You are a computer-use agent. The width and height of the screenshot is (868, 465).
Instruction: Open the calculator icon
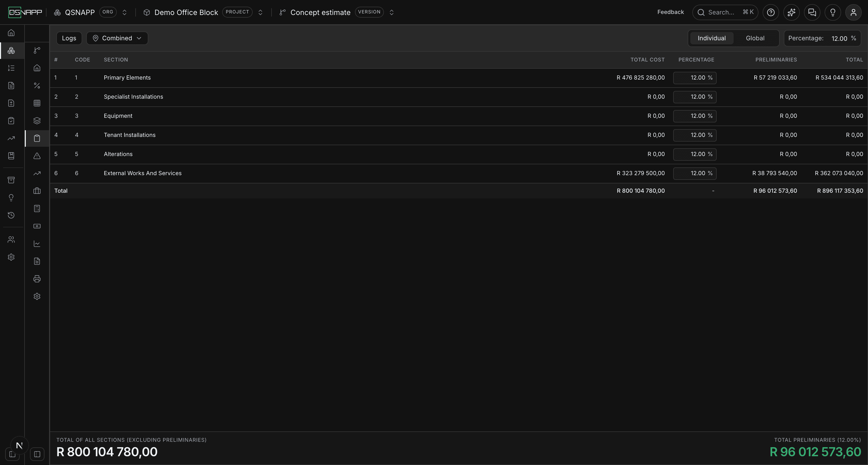coord(37,208)
